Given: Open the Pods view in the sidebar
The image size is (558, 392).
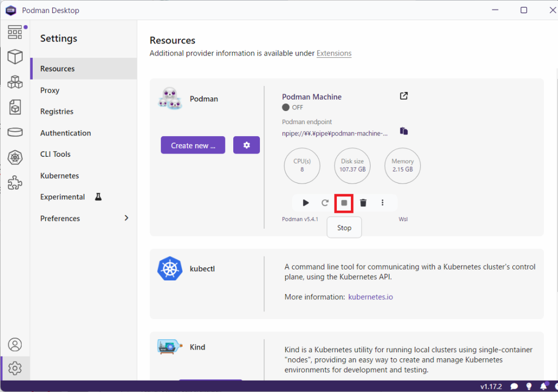Looking at the screenshot, I should [15, 82].
